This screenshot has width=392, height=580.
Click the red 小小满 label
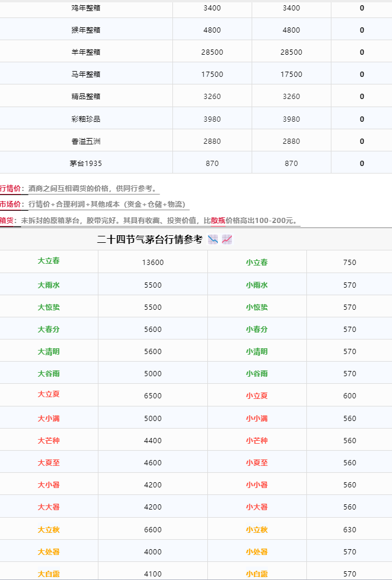click(257, 419)
